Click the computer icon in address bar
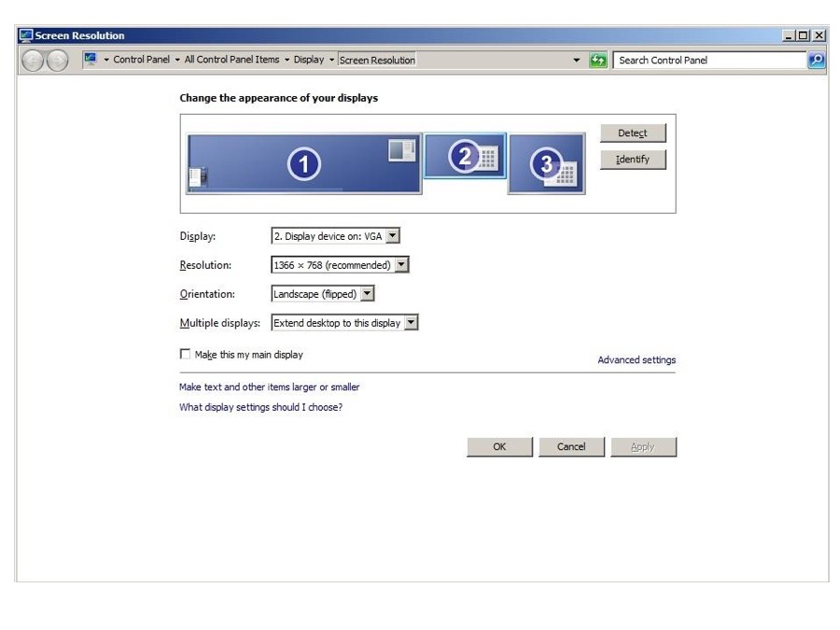 pyautogui.click(x=91, y=60)
